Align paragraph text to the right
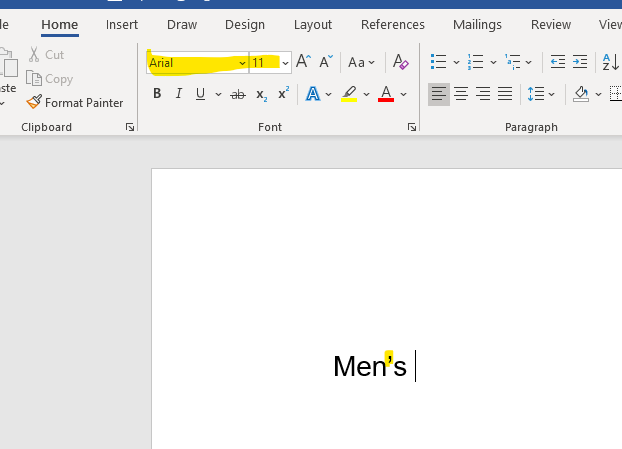Viewport: 622px width, 449px height. tap(483, 94)
